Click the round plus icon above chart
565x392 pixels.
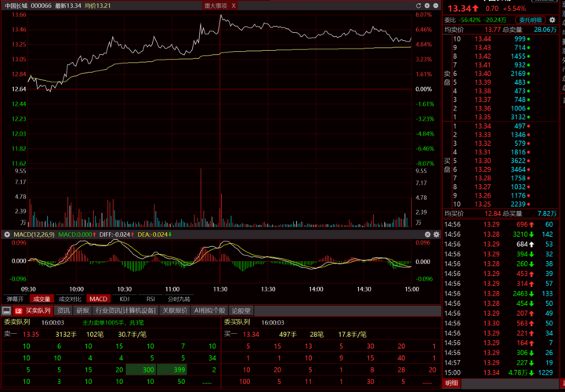click(427, 5)
